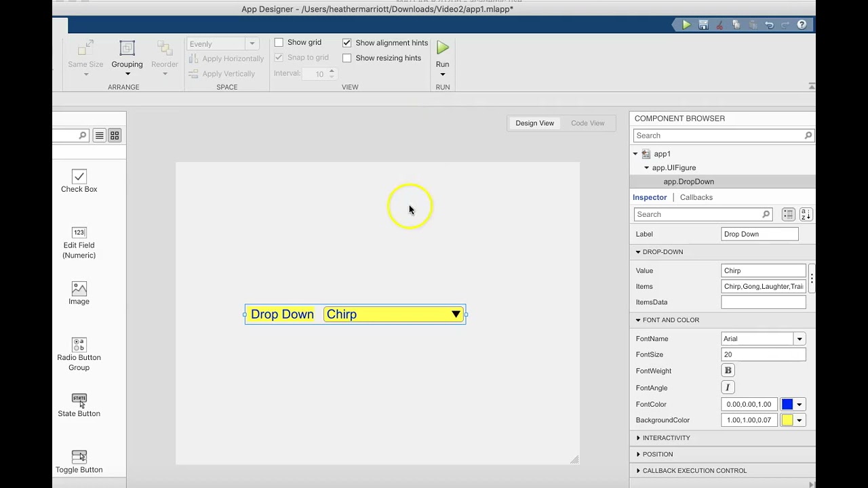Screen dimensions: 868x488
Task: Enable the Show grid checkbox
Action: (279, 42)
